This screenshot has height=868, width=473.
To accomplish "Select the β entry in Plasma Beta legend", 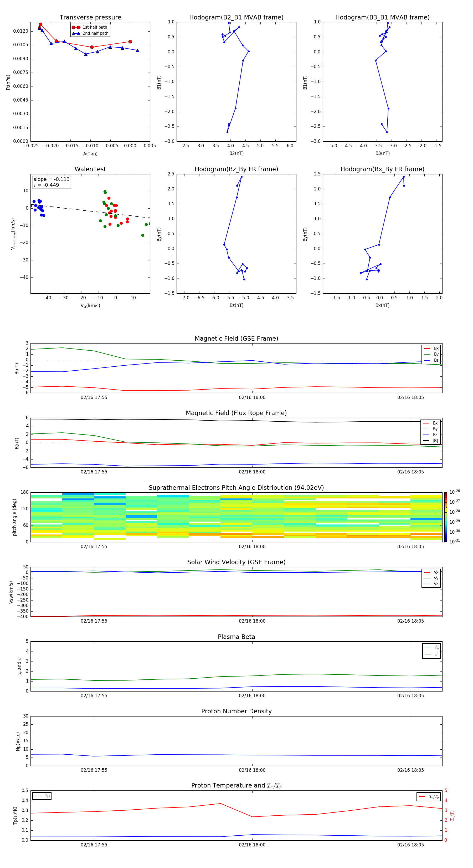I will (x=431, y=654).
